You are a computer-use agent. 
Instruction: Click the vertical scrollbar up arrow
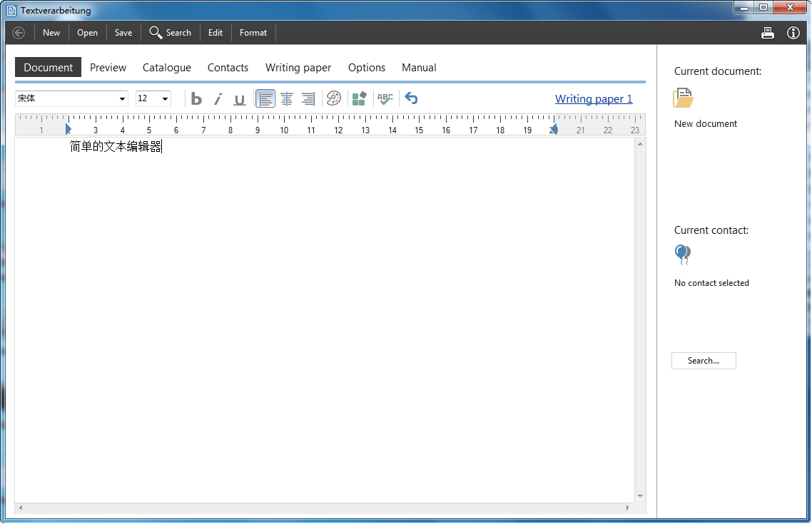pos(640,144)
